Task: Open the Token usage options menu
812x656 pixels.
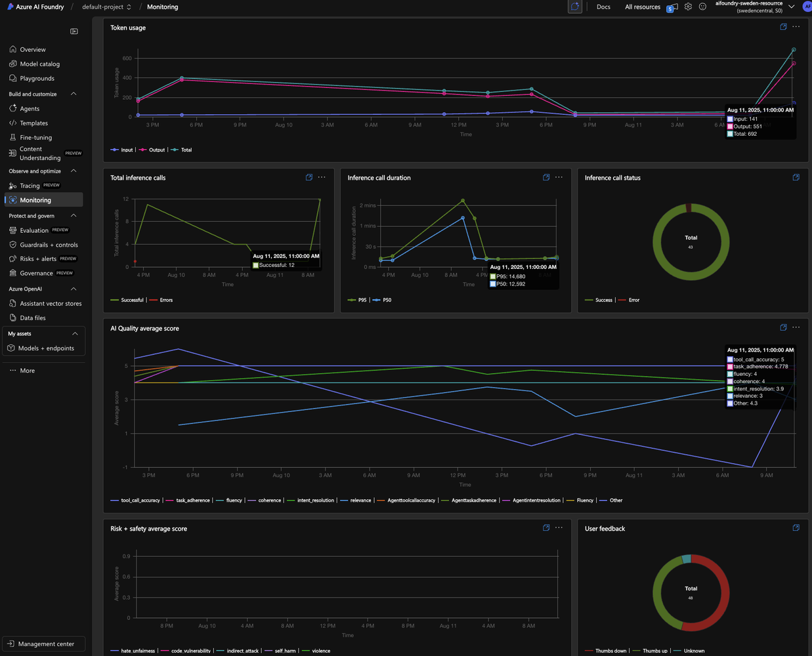Action: click(x=796, y=27)
